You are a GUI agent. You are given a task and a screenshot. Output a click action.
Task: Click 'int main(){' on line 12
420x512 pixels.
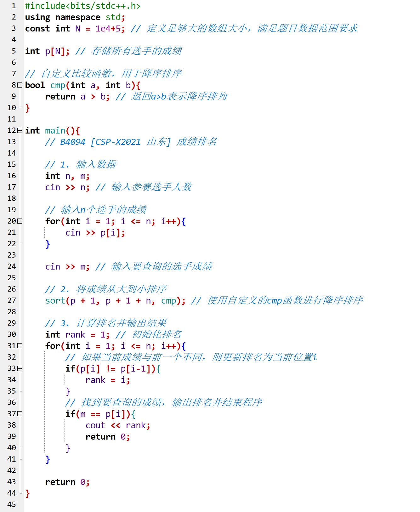[x=53, y=131]
